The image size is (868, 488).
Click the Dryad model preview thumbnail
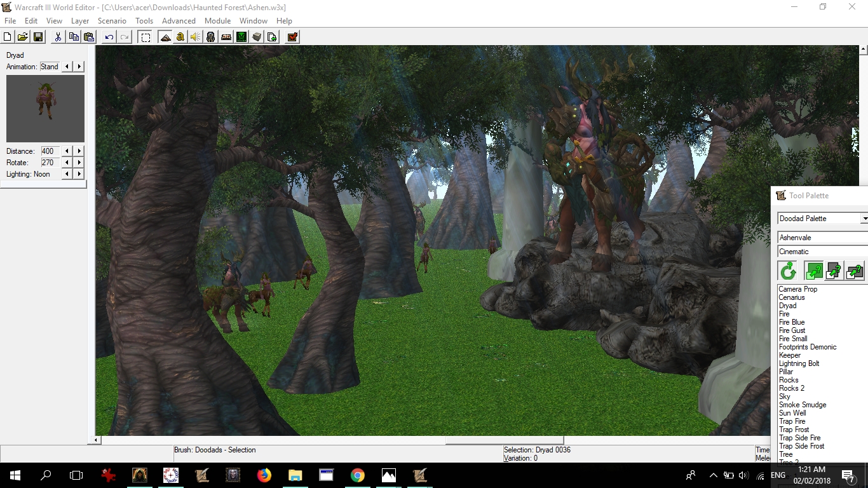[x=45, y=109]
